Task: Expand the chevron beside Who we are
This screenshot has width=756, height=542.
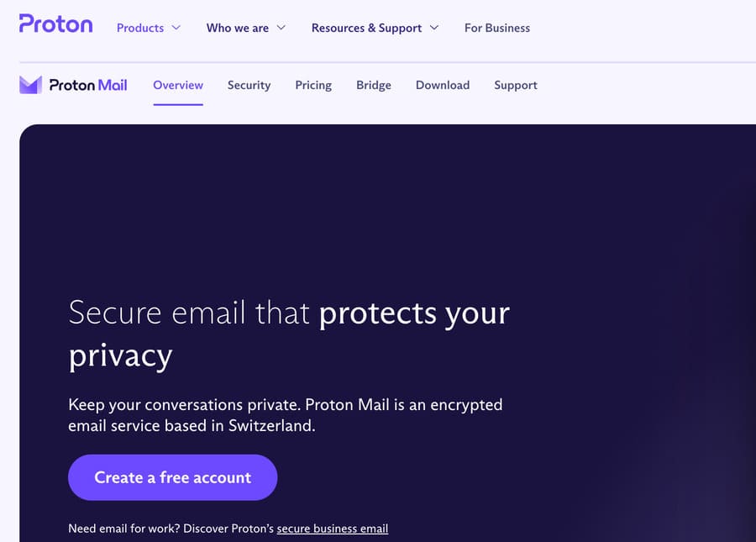Action: coord(281,28)
